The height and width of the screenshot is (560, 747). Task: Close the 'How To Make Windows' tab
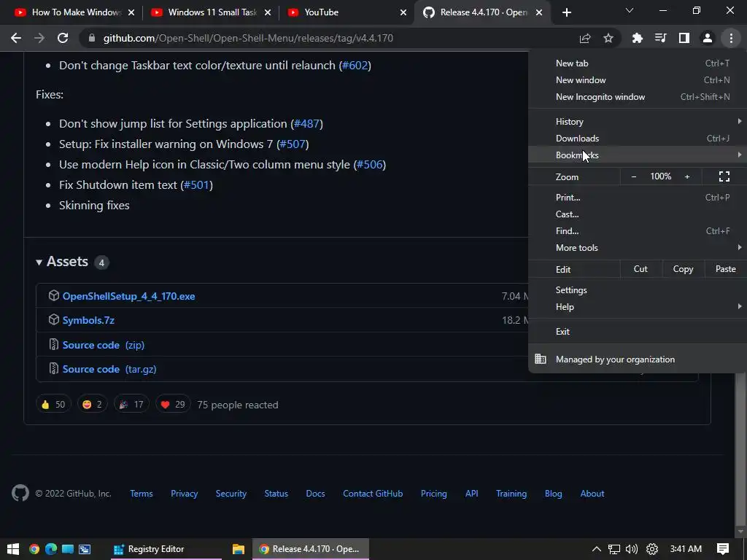click(131, 12)
